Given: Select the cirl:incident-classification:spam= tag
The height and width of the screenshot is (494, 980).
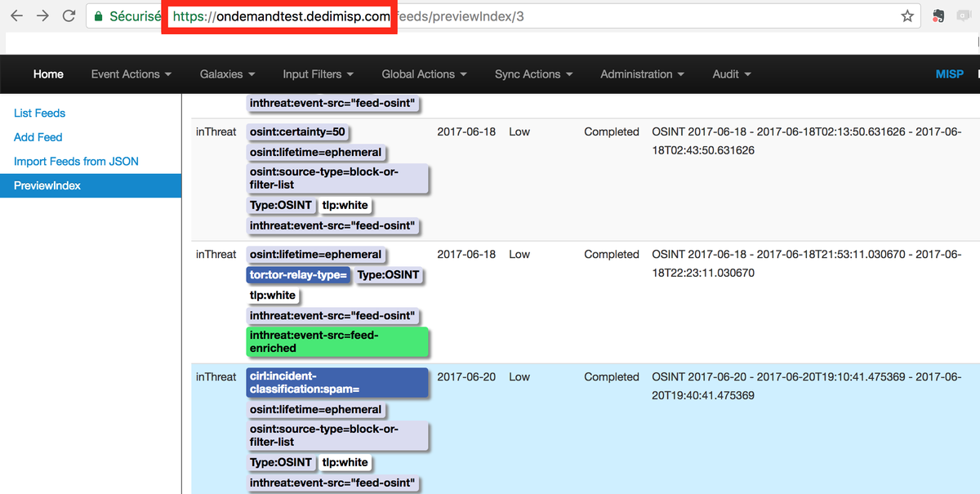Looking at the screenshot, I should click(x=337, y=382).
